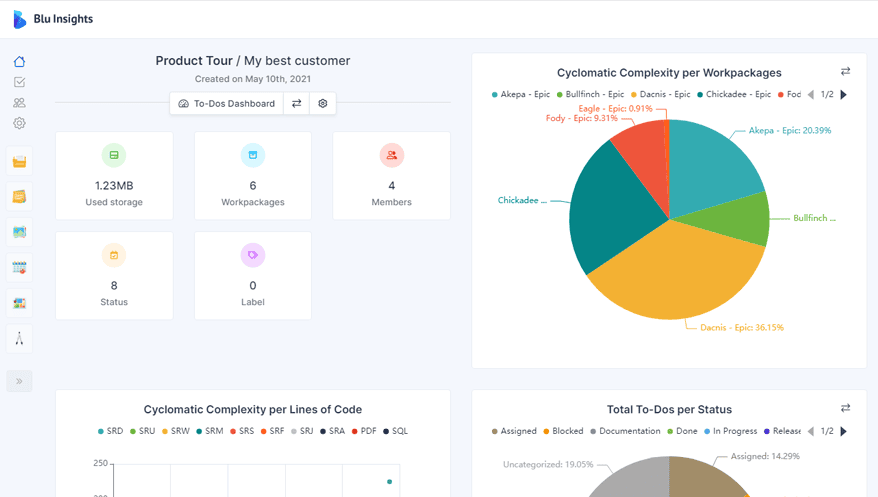Open the 4 Members card
The width and height of the screenshot is (878, 497).
[x=391, y=176]
